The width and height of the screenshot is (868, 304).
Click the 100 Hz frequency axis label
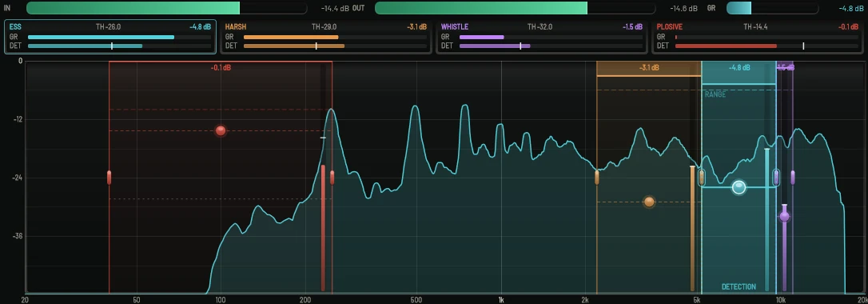pyautogui.click(x=221, y=300)
